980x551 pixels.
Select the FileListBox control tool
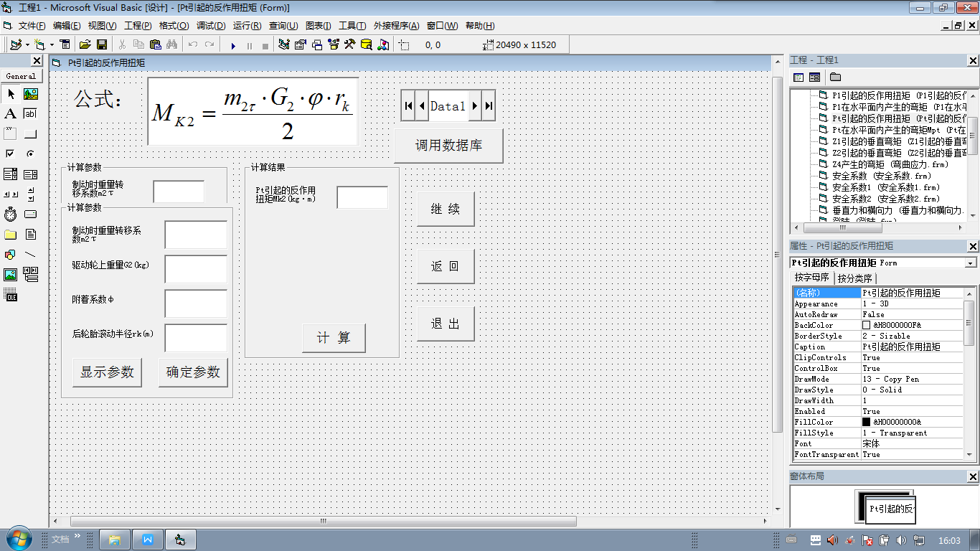pos(31,235)
